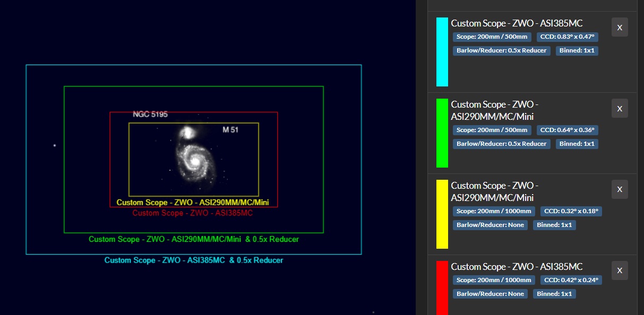The image size is (644, 315).
Task: Click the cyan color swatch
Action: 442,52
